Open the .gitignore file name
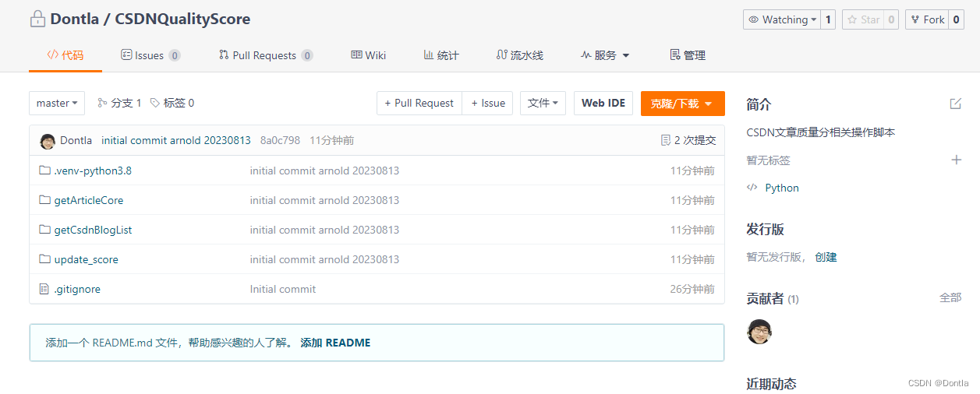The height and width of the screenshot is (394, 980). click(x=77, y=289)
